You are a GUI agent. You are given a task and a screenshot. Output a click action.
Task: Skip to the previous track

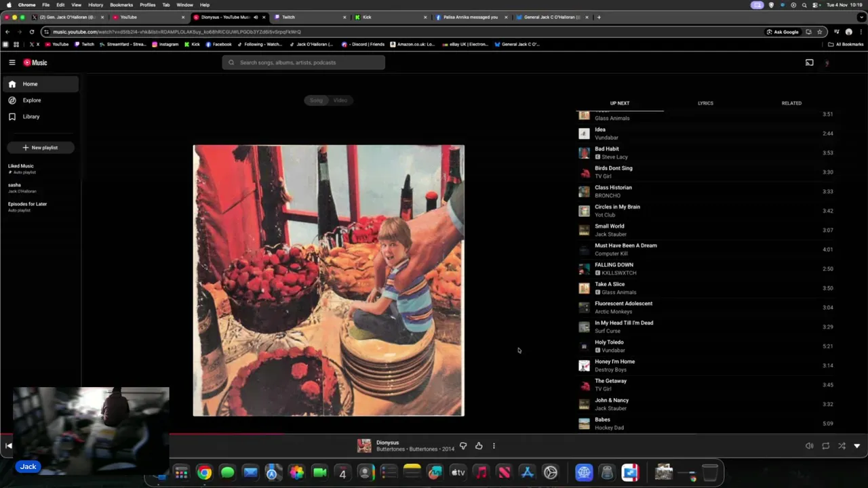pyautogui.click(x=8, y=446)
